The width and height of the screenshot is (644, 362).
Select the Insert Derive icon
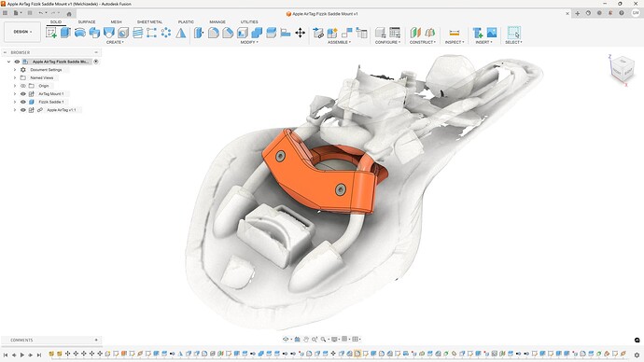click(477, 33)
